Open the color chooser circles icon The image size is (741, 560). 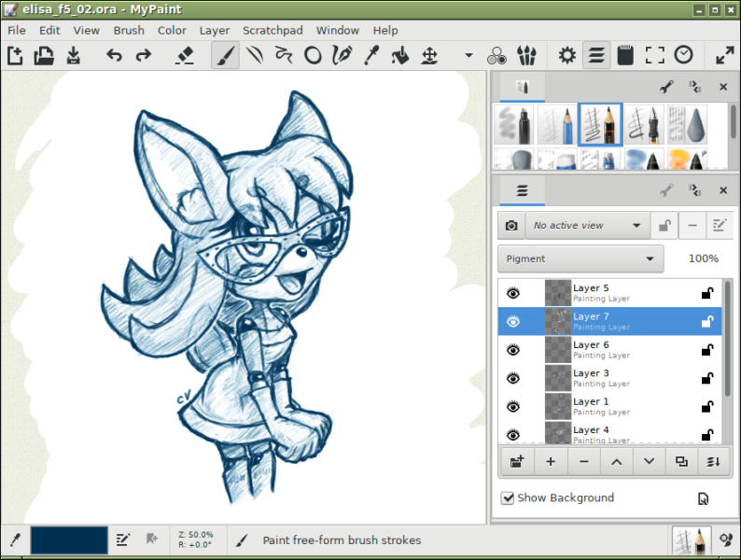tap(496, 55)
